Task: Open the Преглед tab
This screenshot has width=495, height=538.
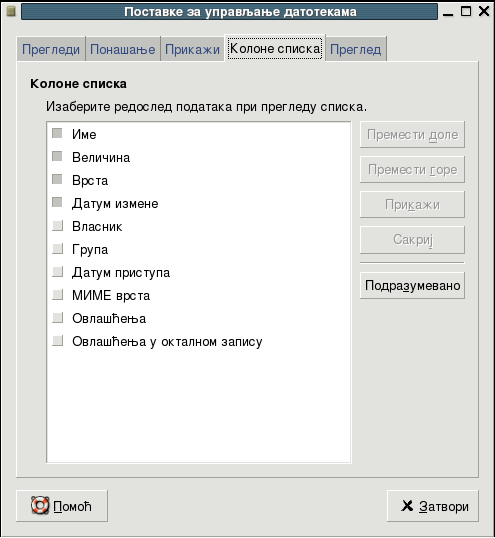Action: point(356,49)
